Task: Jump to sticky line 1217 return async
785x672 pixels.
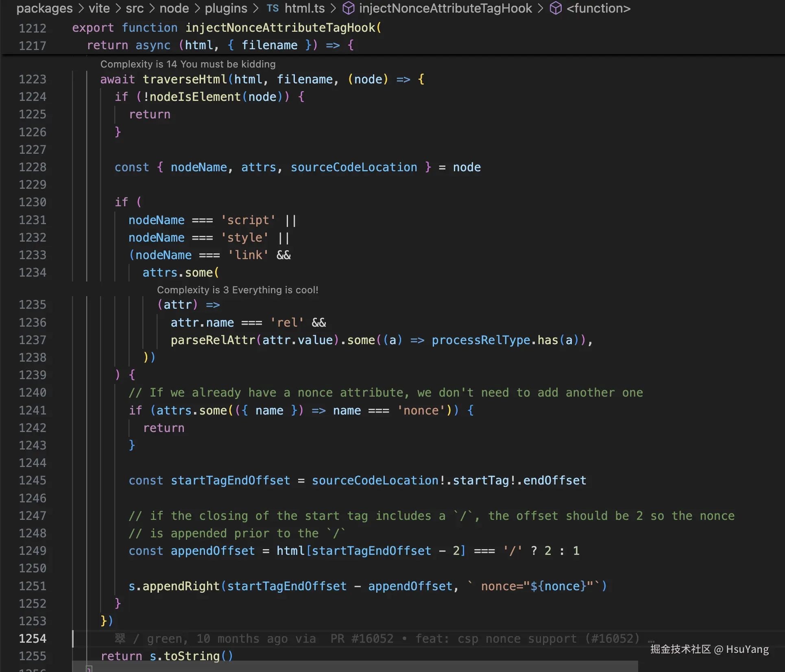Action: (220, 45)
